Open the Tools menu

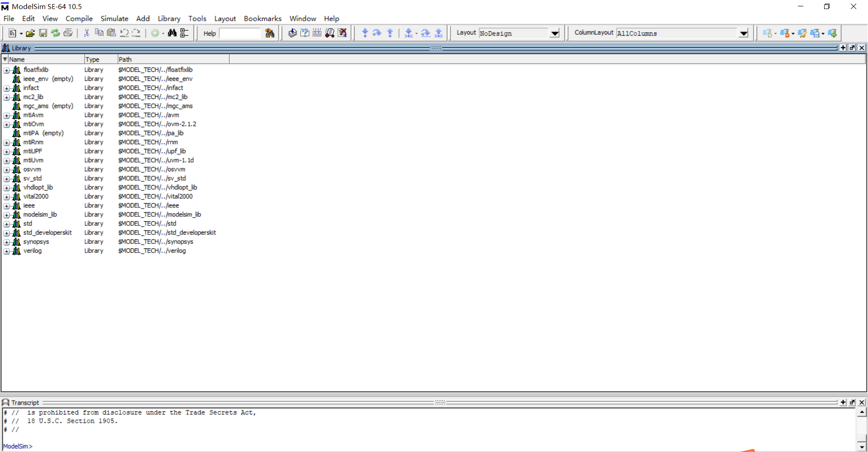pos(197,19)
